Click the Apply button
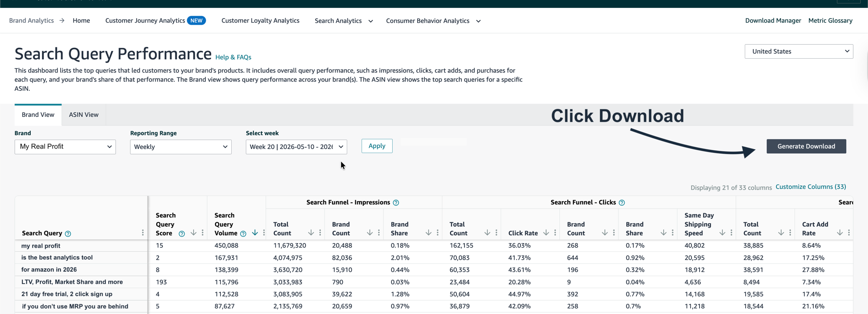This screenshot has width=868, height=314. (x=377, y=146)
